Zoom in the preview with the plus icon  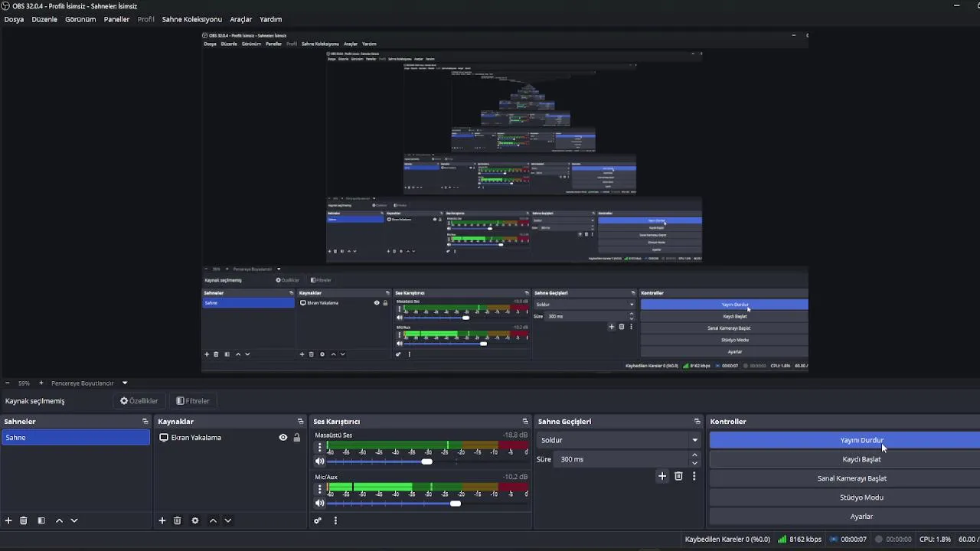tap(41, 383)
